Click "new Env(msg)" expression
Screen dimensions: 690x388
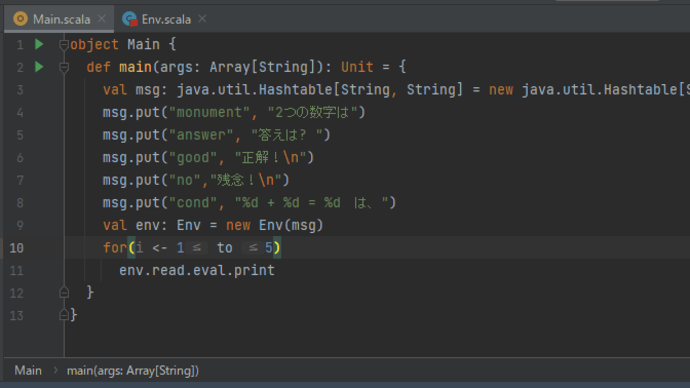(x=275, y=225)
